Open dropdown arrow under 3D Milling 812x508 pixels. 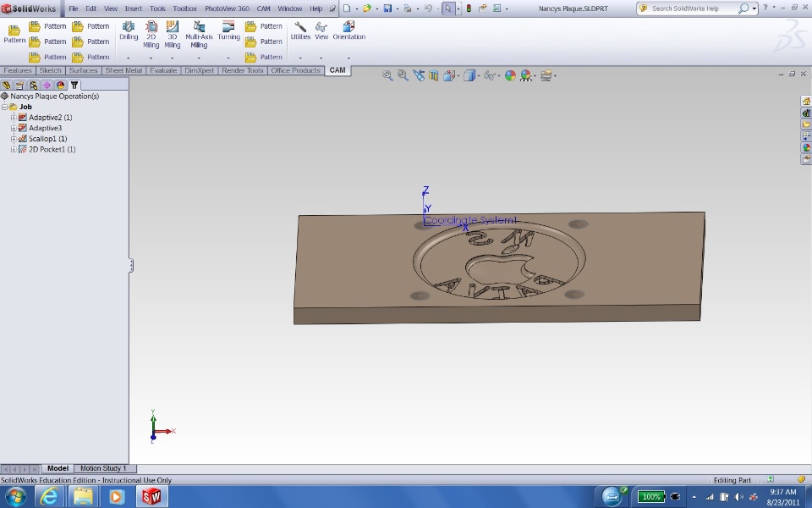[172, 58]
